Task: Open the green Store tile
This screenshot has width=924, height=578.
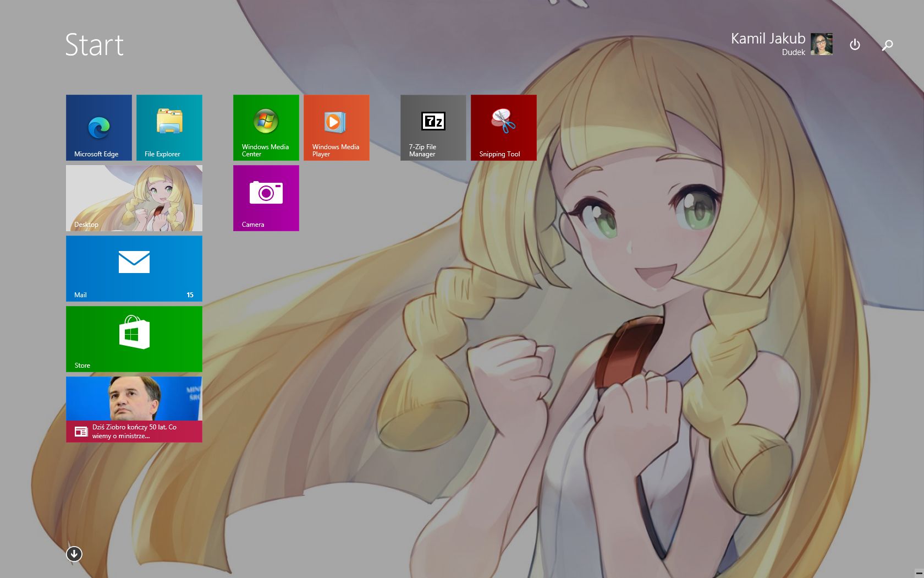Action: (x=134, y=339)
